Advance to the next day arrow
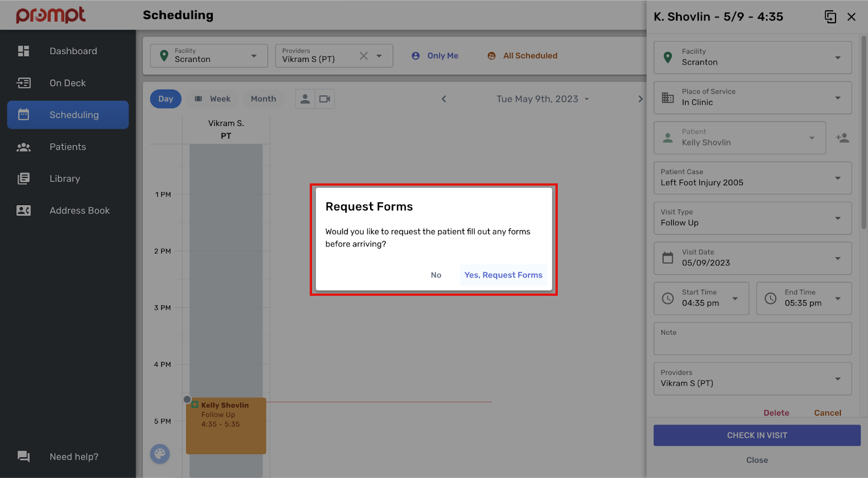Screen dimensions: 868x478 point(640,99)
